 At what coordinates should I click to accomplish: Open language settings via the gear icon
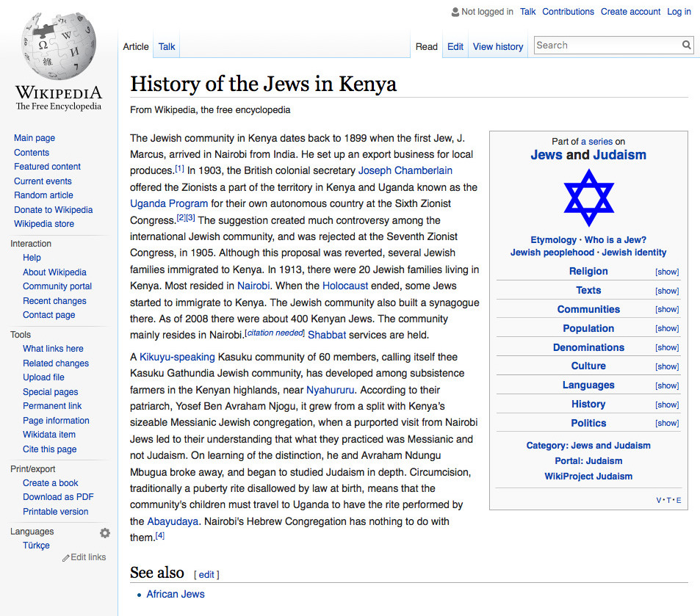point(105,532)
